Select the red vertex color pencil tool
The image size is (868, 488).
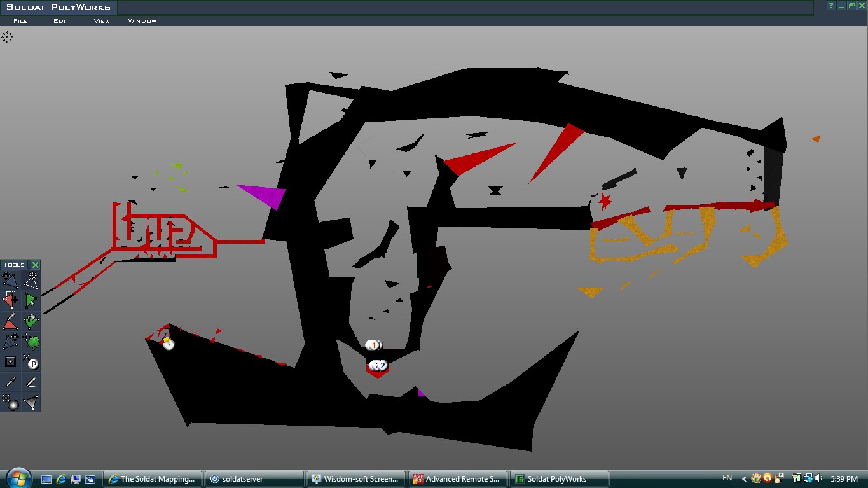[10, 321]
